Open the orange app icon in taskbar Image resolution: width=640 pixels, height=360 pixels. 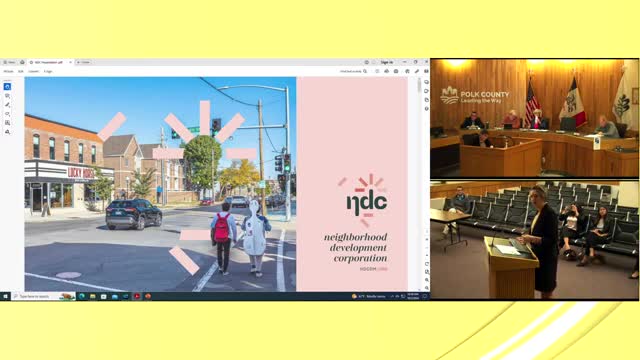(x=148, y=296)
